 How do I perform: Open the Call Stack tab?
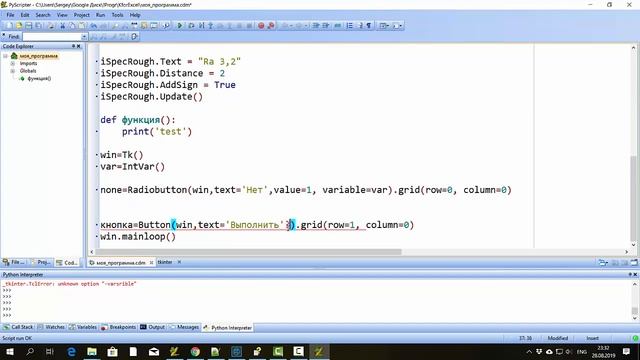click(x=18, y=327)
